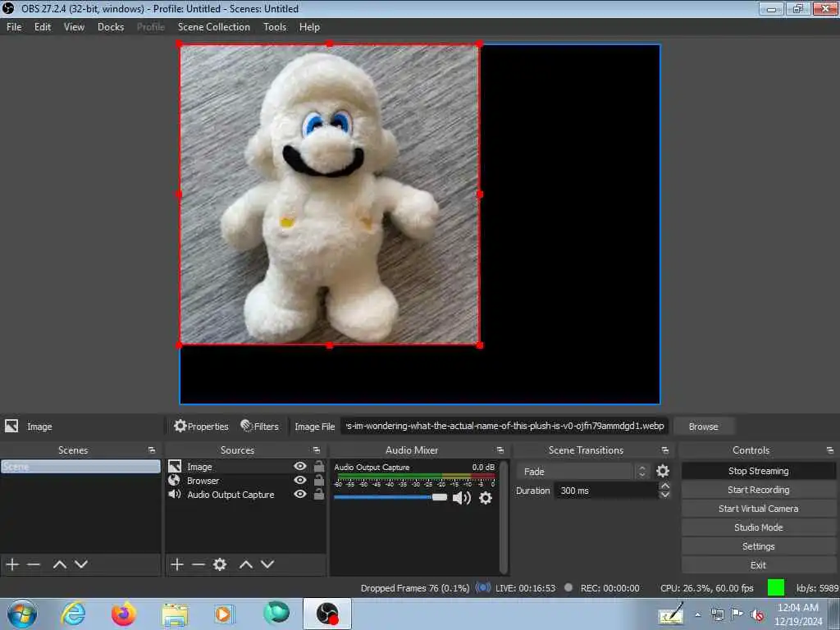Open the Help menu
The width and height of the screenshot is (840, 630).
tap(309, 27)
